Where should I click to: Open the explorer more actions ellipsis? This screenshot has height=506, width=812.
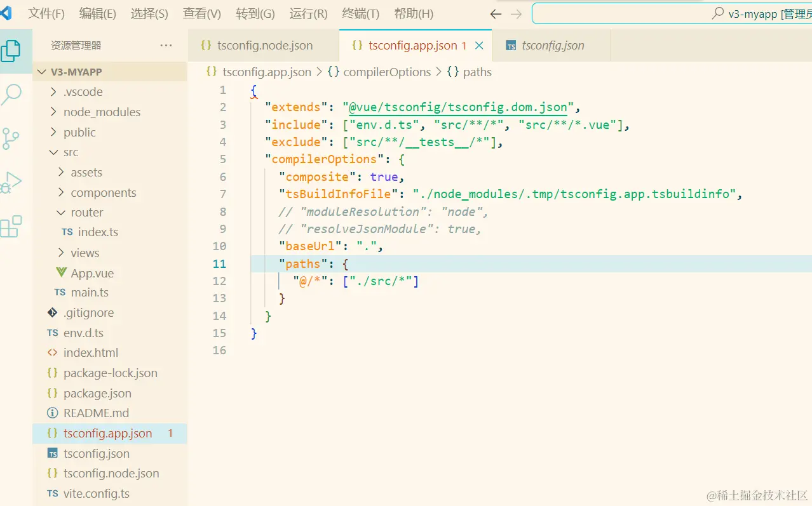point(166,45)
